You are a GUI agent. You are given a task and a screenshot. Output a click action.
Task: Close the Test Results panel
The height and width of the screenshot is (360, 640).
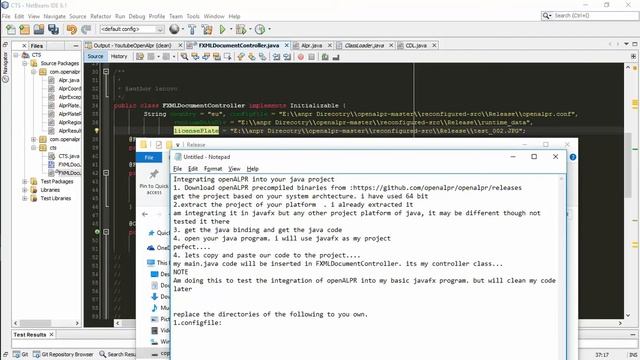51,335
